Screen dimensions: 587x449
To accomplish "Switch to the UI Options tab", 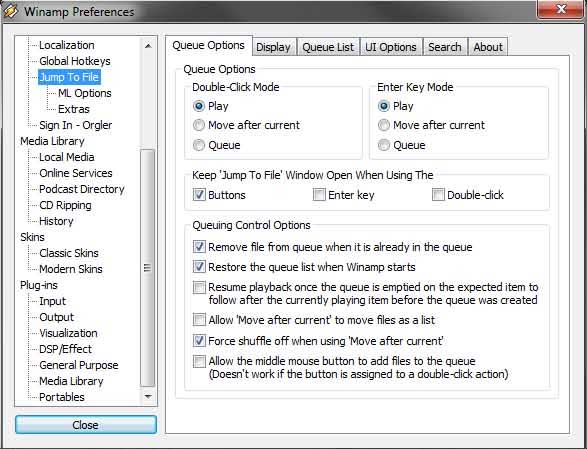I will [391, 47].
